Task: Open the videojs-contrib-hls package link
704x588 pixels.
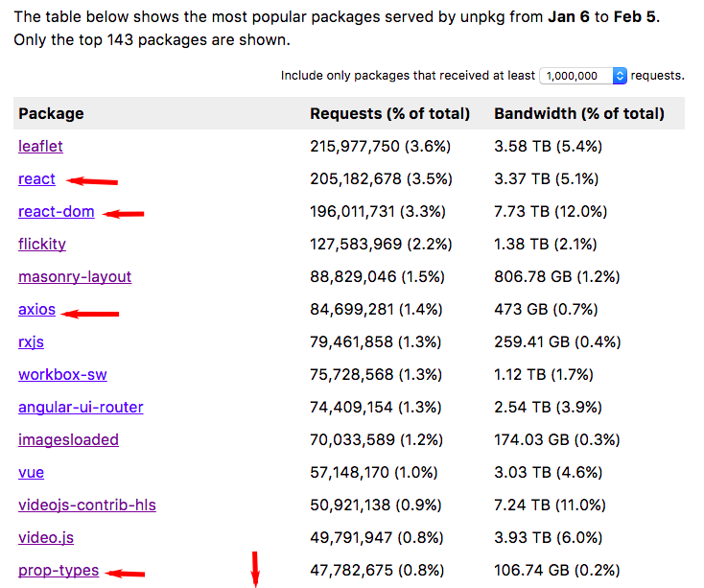Action: (87, 505)
